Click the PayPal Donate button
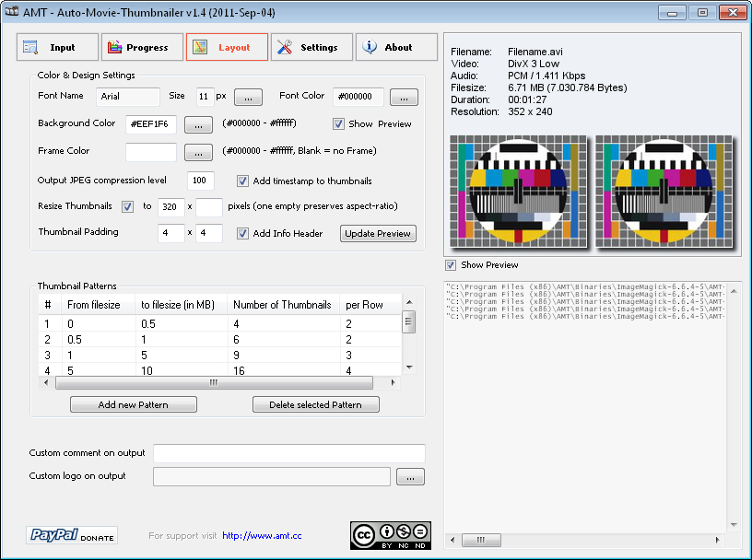Viewport: 752px width, 560px height. (72, 535)
